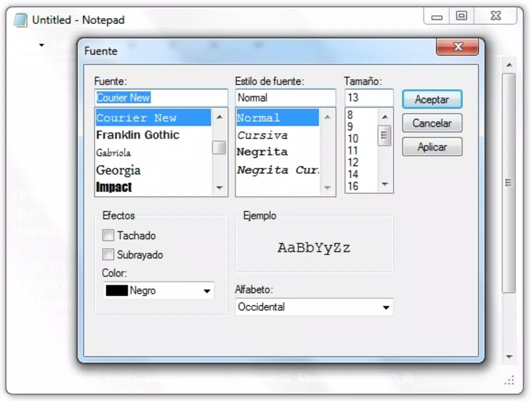Click the Fuente name input field
532x401 pixels.
click(x=161, y=98)
